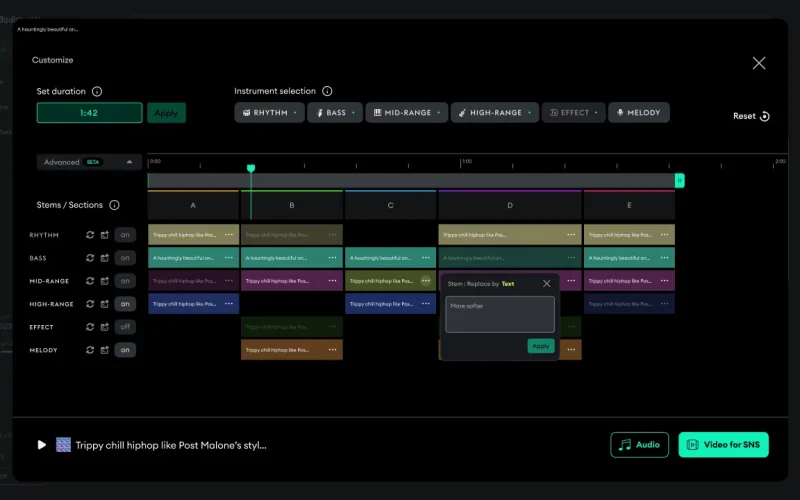
Task: Click the HIGH-RANGE row replace icon
Action: pos(105,304)
